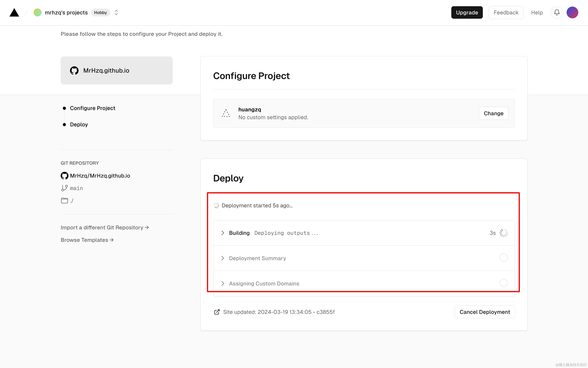Open the MrHzq/MrHzq.github.io repository link
This screenshot has width=588, height=368.
(100, 176)
